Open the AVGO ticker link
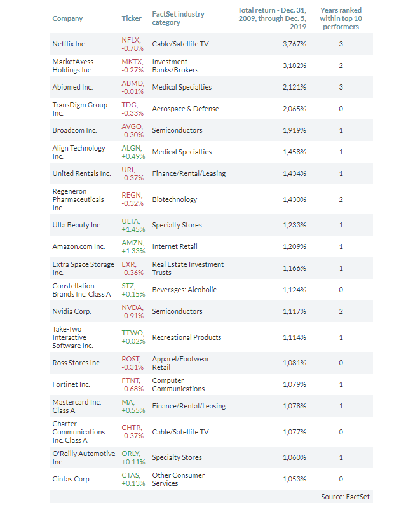This screenshot has width=420, height=505. (132, 126)
